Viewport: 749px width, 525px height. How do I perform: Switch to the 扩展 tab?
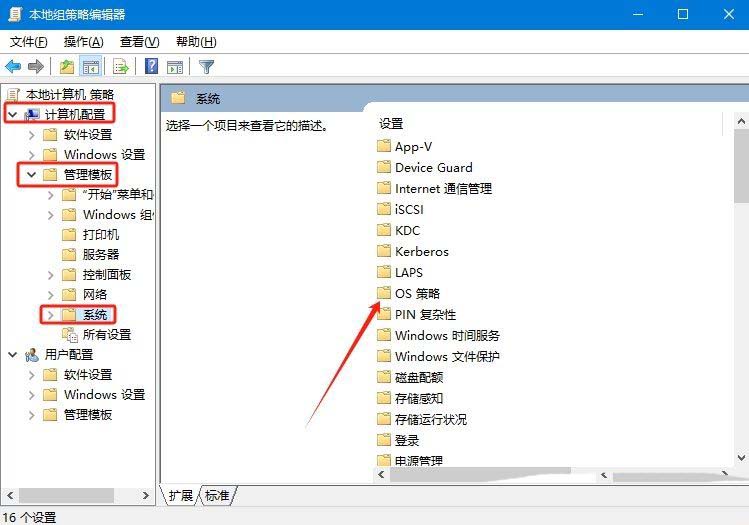click(181, 495)
